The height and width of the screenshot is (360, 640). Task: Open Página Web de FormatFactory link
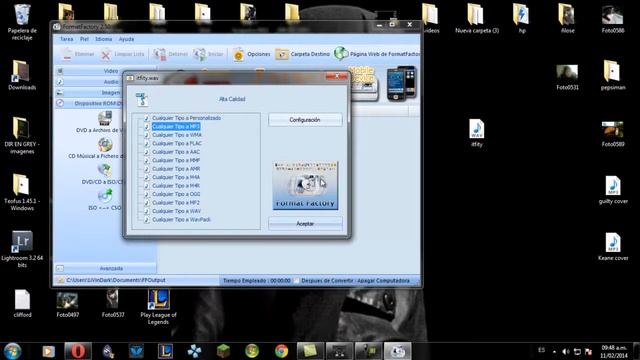tap(377, 54)
